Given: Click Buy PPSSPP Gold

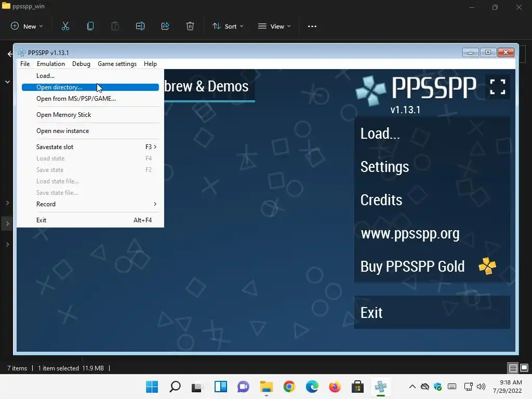Looking at the screenshot, I should [x=432, y=267].
